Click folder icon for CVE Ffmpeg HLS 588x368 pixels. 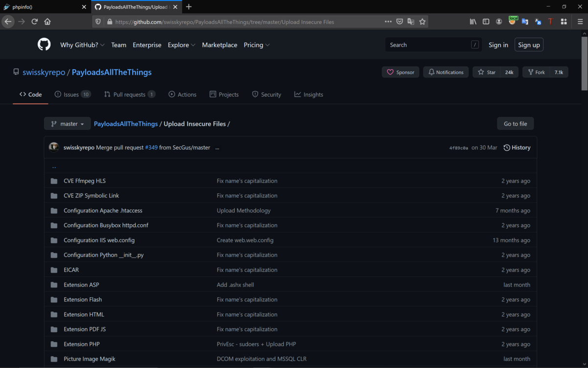tap(54, 181)
